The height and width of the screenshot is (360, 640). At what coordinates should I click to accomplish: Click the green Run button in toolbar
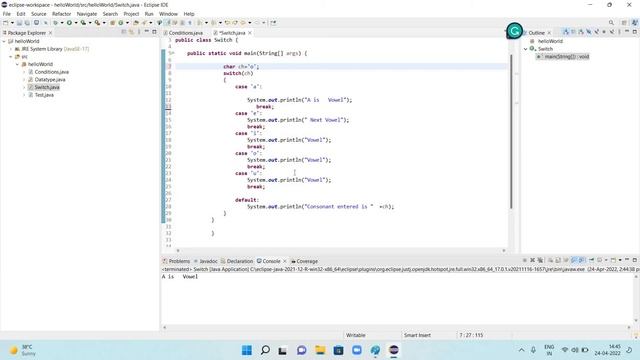(69, 23)
